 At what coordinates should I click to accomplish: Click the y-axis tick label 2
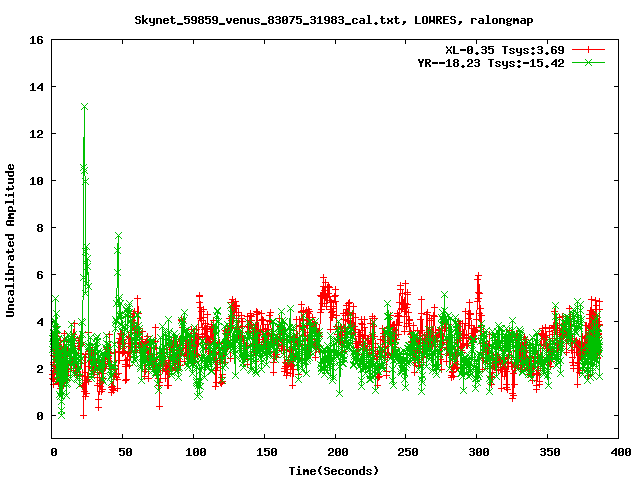40,369
